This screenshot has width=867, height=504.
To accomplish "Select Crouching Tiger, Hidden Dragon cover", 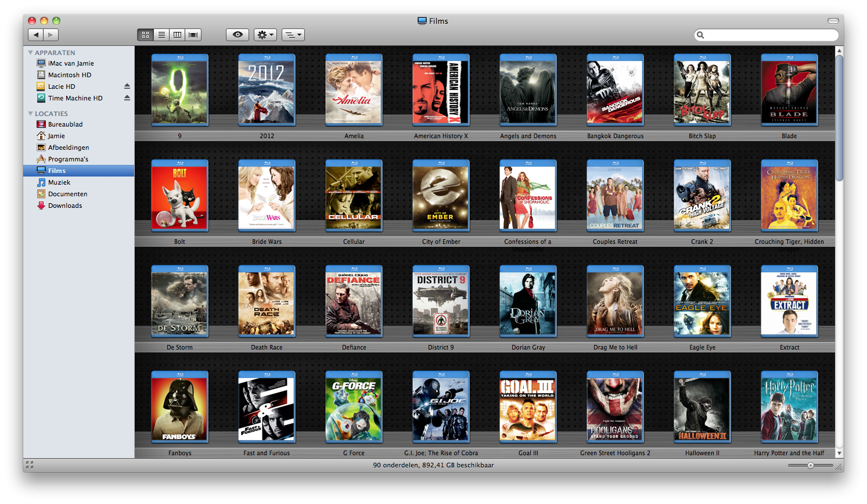I will pyautogui.click(x=789, y=196).
